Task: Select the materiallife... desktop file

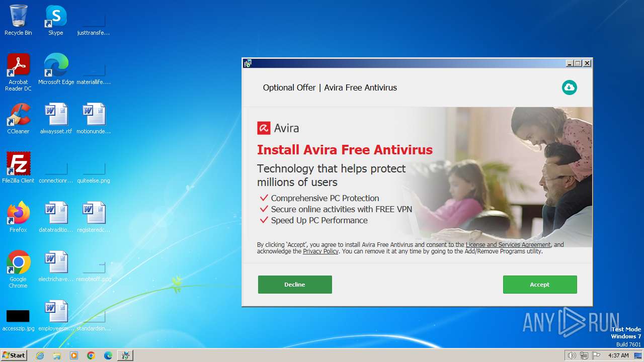Action: [94, 69]
